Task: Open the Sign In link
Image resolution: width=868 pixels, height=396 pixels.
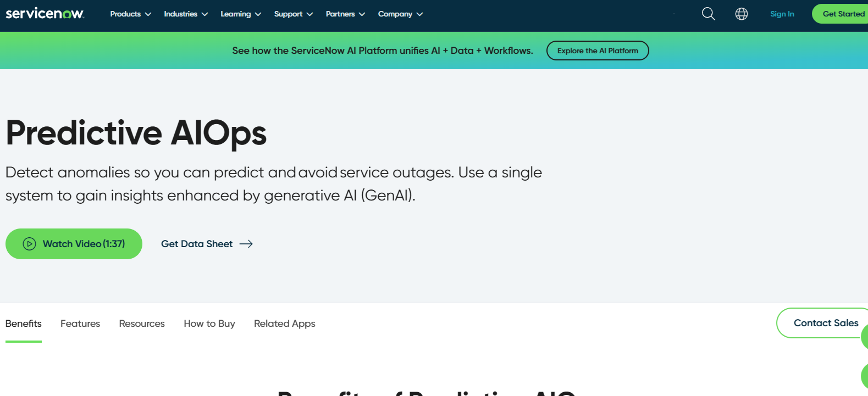Action: (x=782, y=14)
